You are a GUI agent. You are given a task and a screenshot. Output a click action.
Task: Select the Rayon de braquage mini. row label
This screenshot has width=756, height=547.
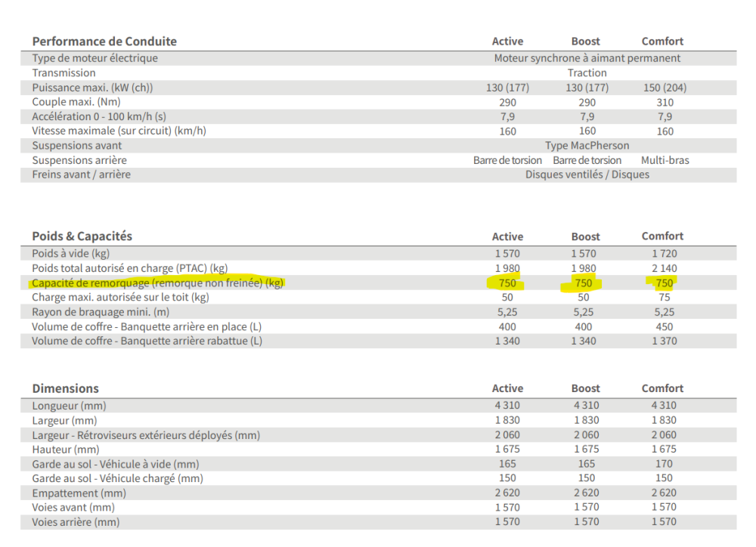point(101,312)
